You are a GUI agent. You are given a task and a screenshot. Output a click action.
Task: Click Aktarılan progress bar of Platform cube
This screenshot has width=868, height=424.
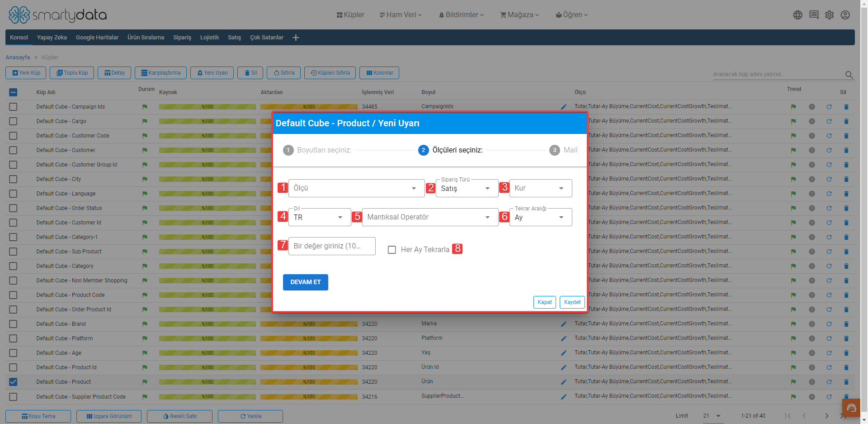(309, 338)
